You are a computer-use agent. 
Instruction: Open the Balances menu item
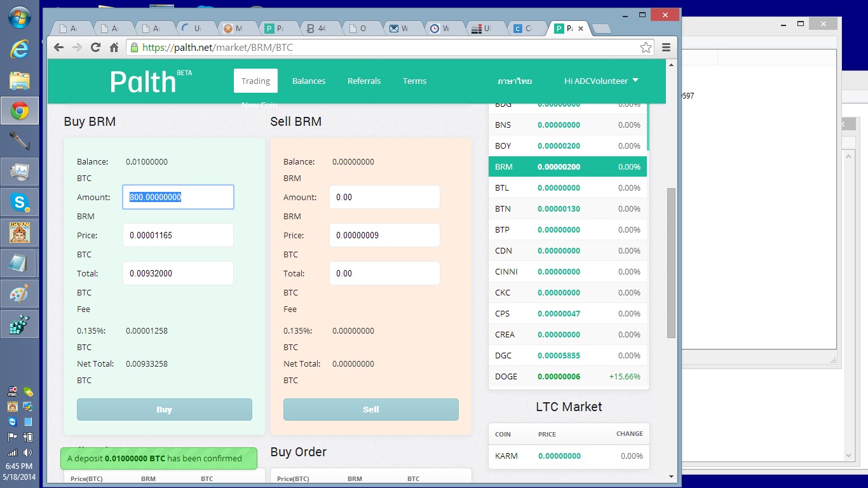309,81
